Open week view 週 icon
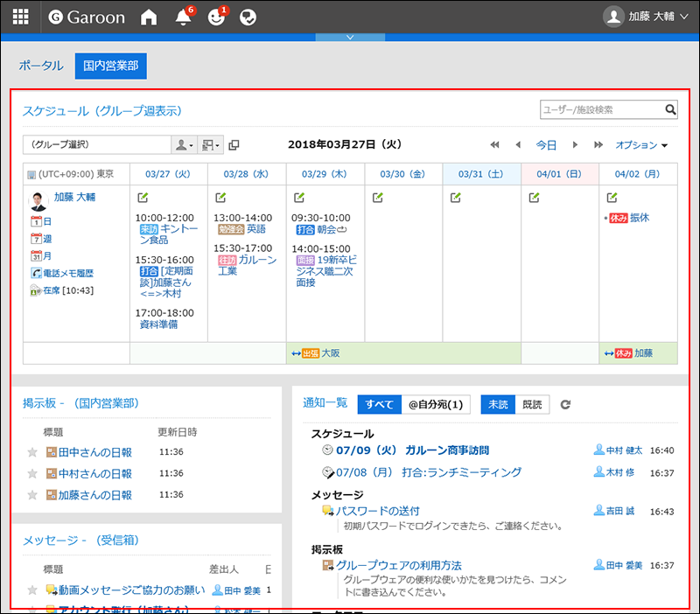700x614 pixels. coord(40,239)
